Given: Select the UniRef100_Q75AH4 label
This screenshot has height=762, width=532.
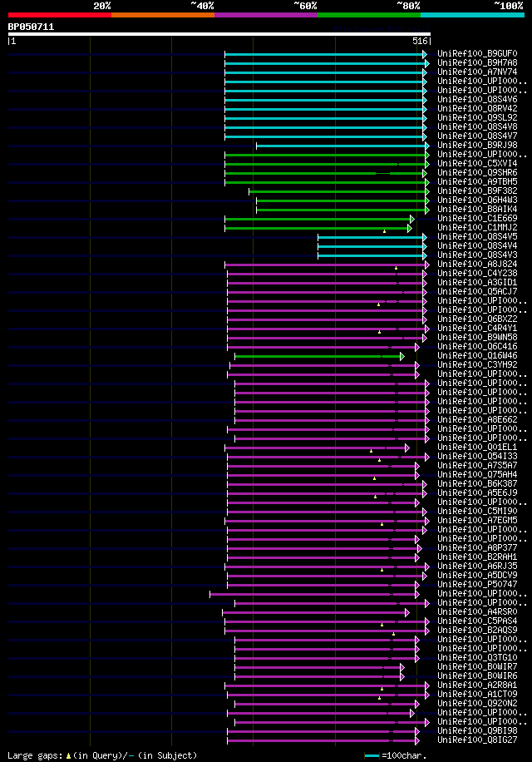Looking at the screenshot, I should 477,474.
